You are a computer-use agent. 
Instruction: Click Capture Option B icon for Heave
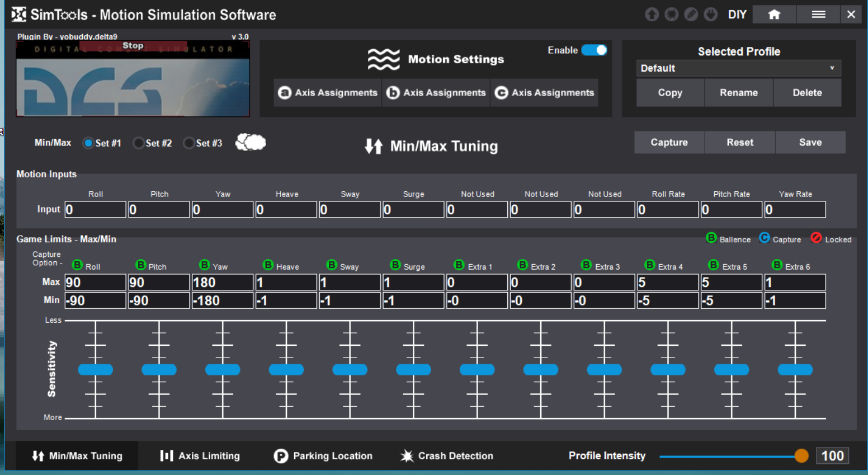coord(268,265)
